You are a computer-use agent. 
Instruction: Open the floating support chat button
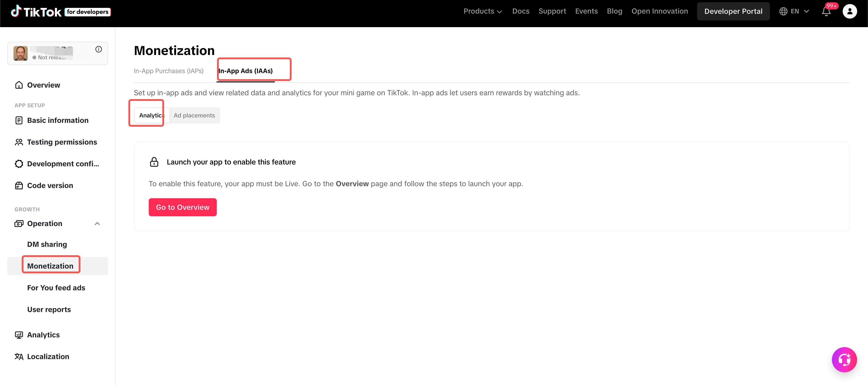pos(844,360)
